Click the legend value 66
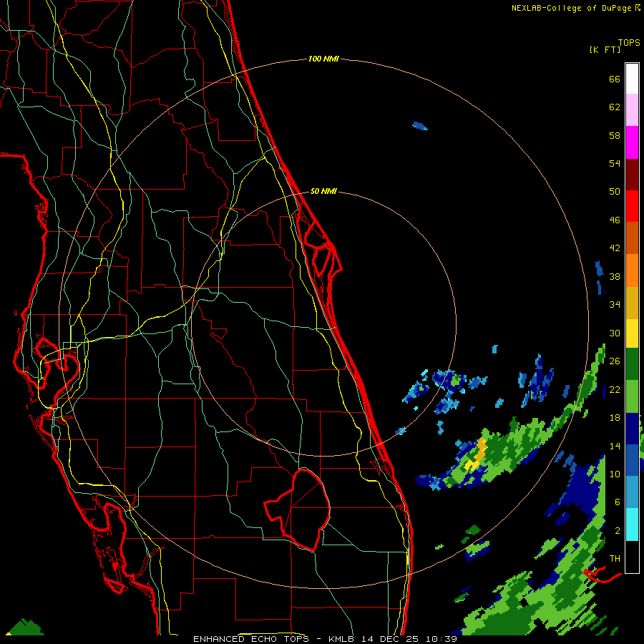The height and width of the screenshot is (644, 644). (615, 79)
